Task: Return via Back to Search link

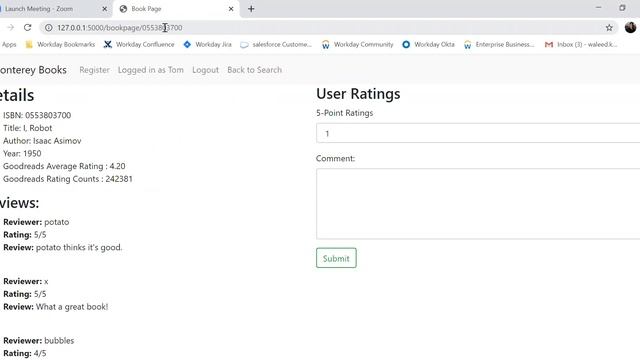Action: point(254,70)
